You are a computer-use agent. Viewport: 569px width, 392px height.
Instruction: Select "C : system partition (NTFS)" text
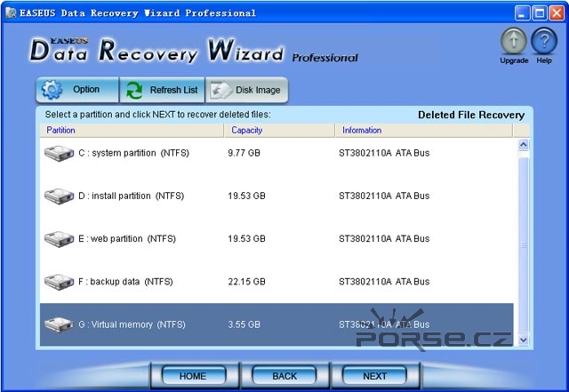(x=134, y=153)
